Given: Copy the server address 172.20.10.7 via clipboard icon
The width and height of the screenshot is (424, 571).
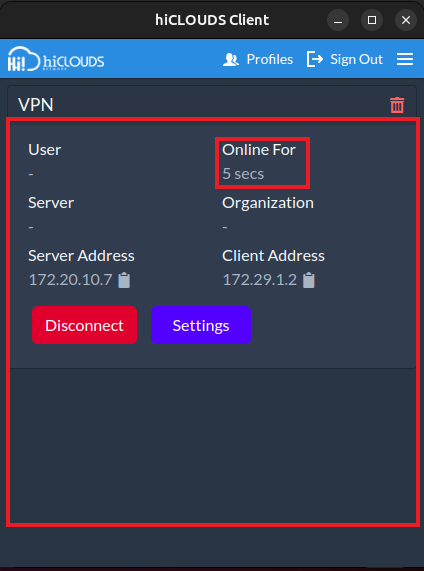Looking at the screenshot, I should pyautogui.click(x=124, y=280).
